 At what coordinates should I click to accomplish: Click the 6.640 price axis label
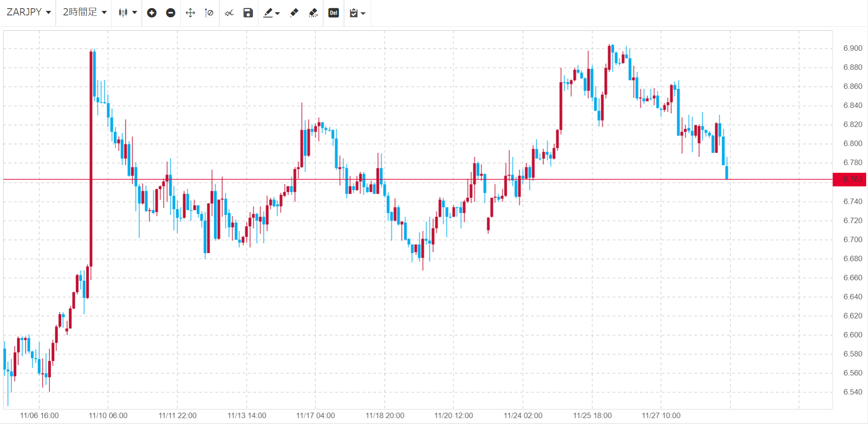pyautogui.click(x=853, y=297)
